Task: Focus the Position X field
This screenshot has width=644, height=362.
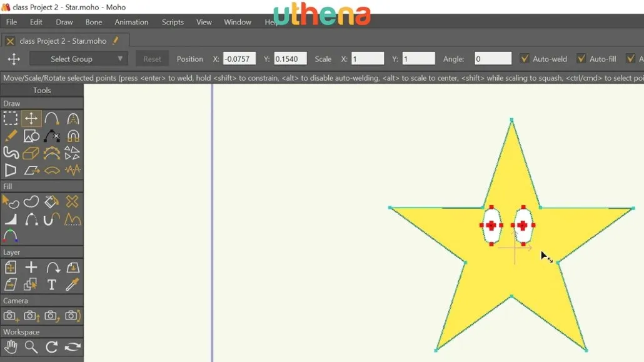Action: (x=239, y=59)
